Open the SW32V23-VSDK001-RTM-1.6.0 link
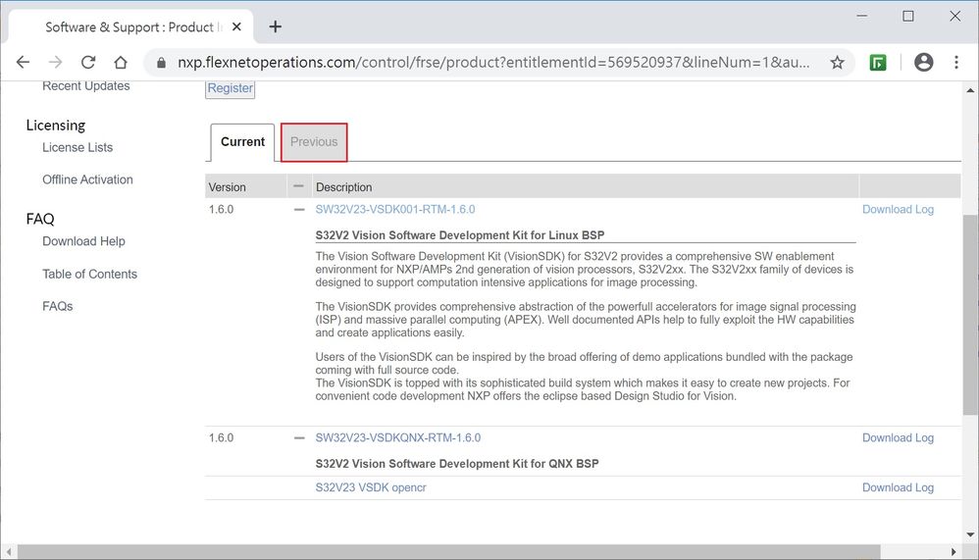The image size is (979, 560). coord(394,209)
